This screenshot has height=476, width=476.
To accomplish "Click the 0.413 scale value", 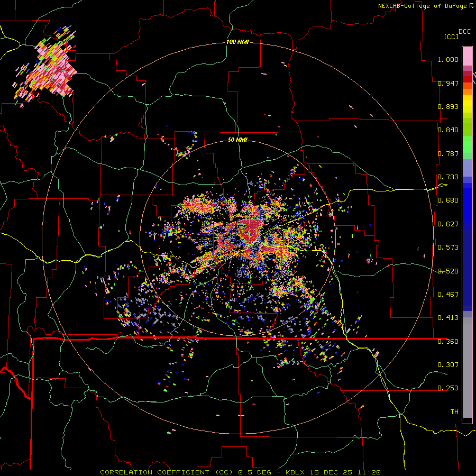I will pos(448,318).
